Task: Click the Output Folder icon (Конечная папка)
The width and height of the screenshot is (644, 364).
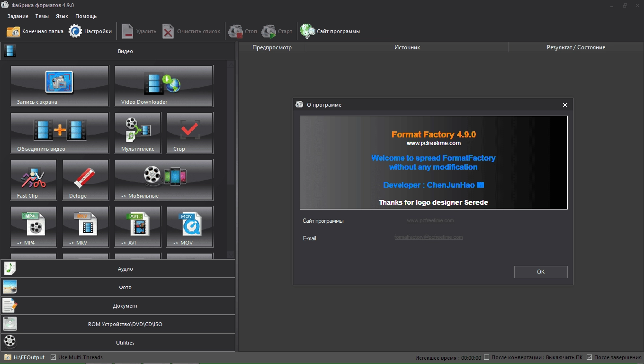Action: click(x=13, y=31)
